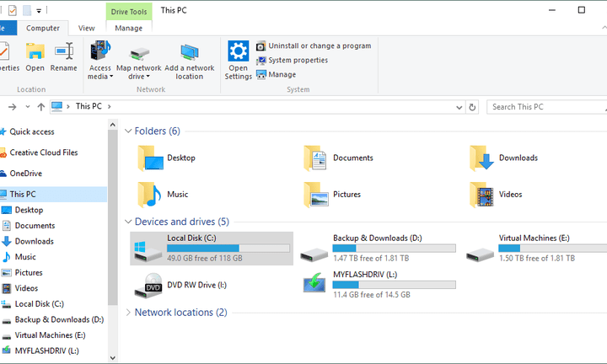Click the Local Disk (C:) usage bar

pos(228,249)
